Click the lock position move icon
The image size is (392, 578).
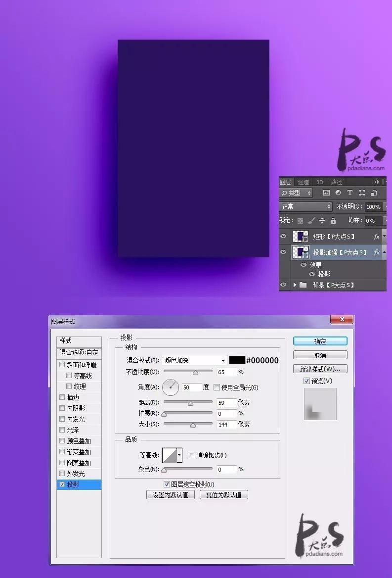[x=322, y=221]
